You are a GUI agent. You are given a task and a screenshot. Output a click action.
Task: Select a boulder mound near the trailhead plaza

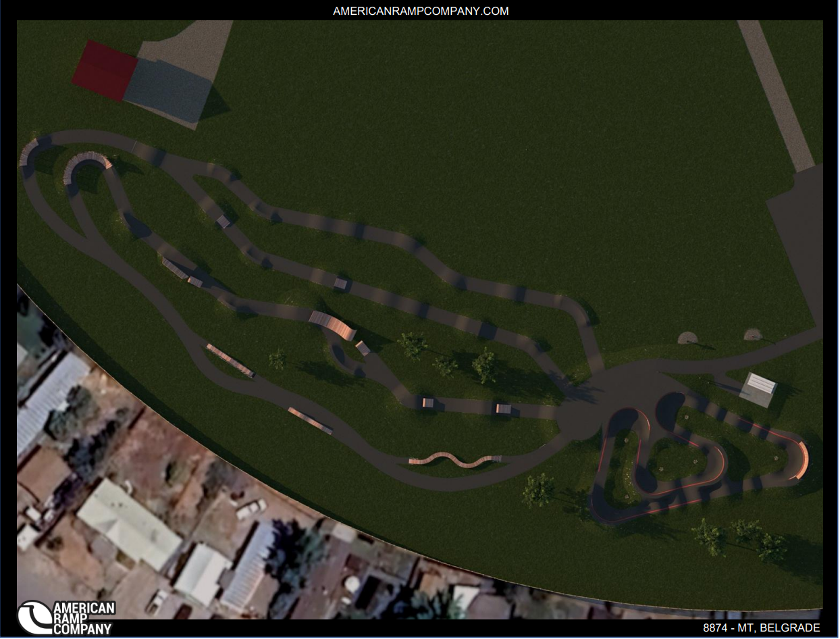687,337
